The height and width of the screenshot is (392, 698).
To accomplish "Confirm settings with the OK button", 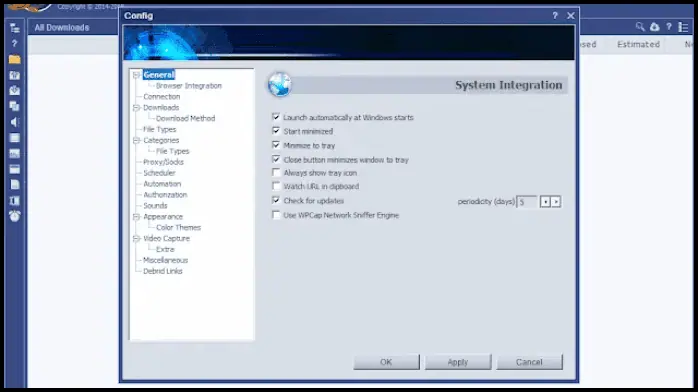I will tap(386, 362).
